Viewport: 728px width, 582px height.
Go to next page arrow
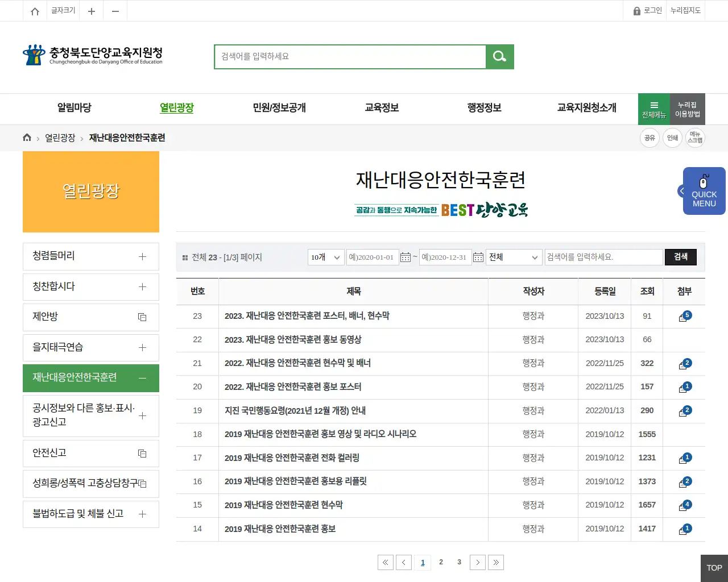pos(478,562)
